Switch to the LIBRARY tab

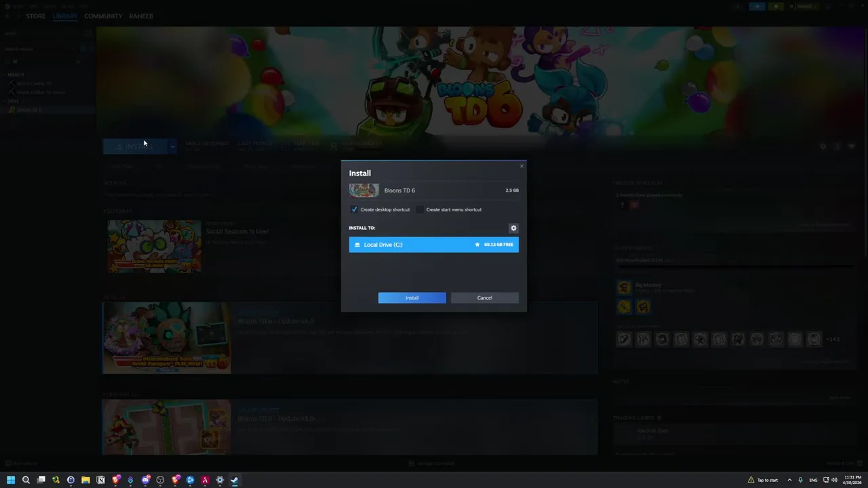point(64,16)
